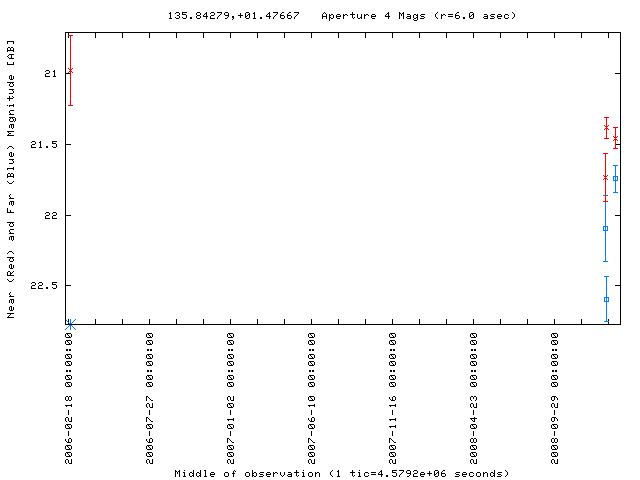Screen dimensions: 640x480
Task: Select the red data point near magnitude 21.75
Action: pyautogui.click(x=605, y=178)
